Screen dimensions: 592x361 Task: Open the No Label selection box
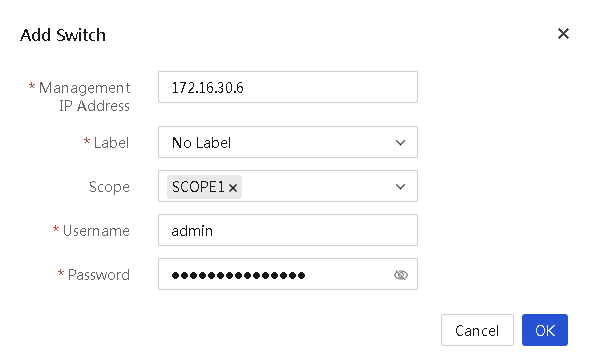click(288, 142)
